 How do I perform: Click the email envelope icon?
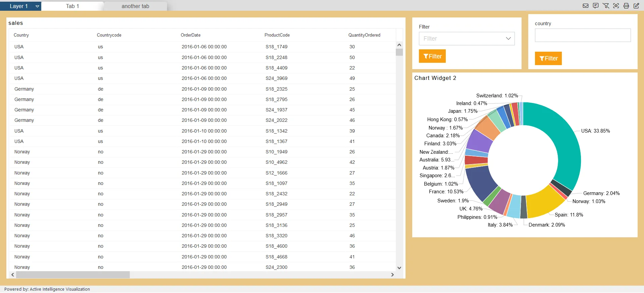click(586, 6)
